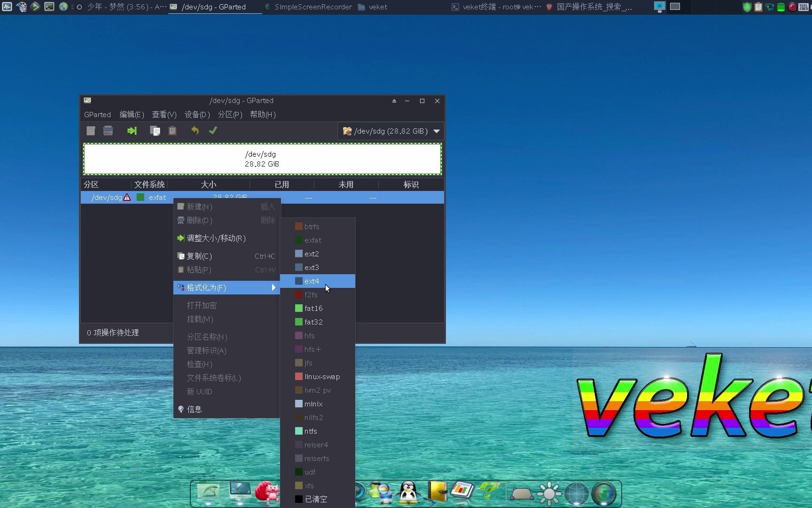Open the Tux penguin dock icon
This screenshot has height=508, width=812.
409,492
